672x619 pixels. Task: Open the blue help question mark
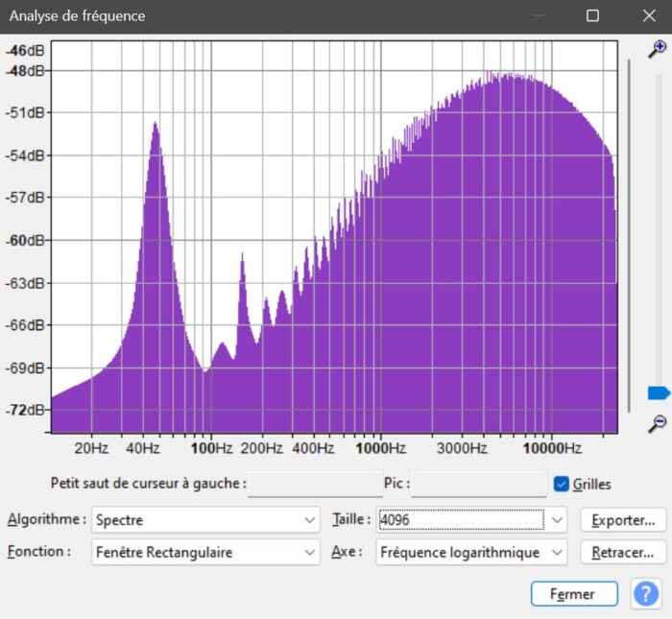pos(646,594)
